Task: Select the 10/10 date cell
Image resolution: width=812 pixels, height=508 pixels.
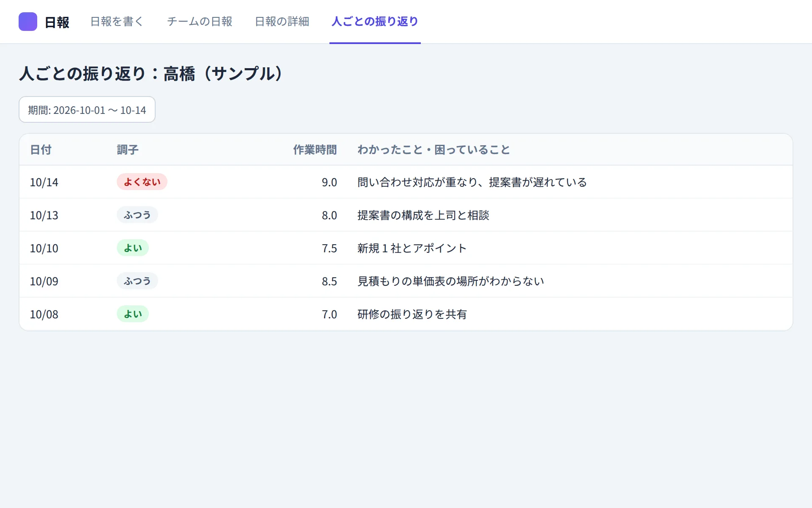Action: (44, 248)
